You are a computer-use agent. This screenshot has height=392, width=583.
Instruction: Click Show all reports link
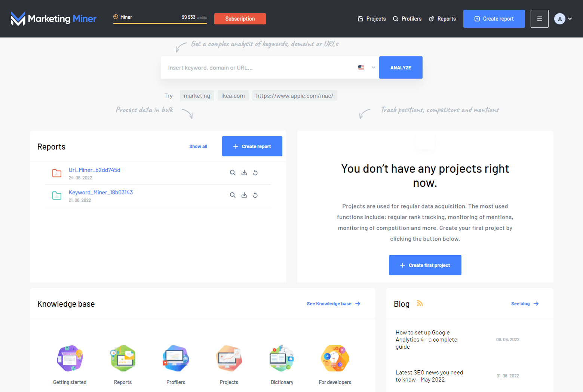tap(198, 146)
